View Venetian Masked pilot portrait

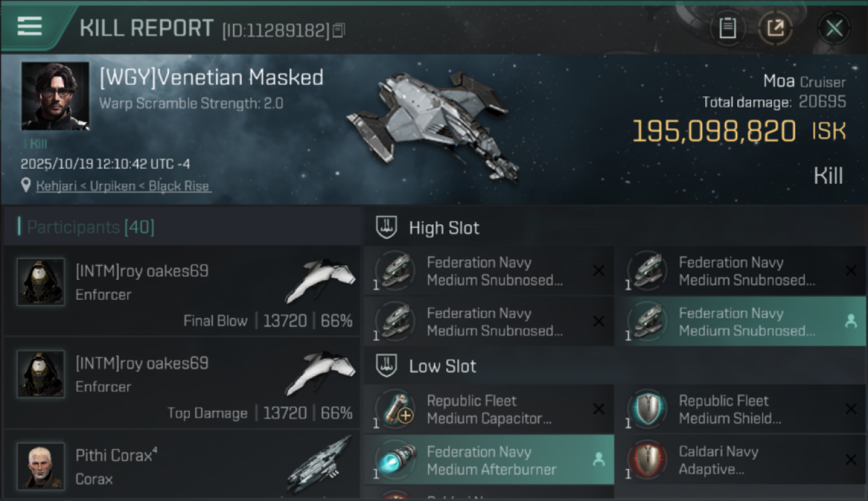point(55,96)
